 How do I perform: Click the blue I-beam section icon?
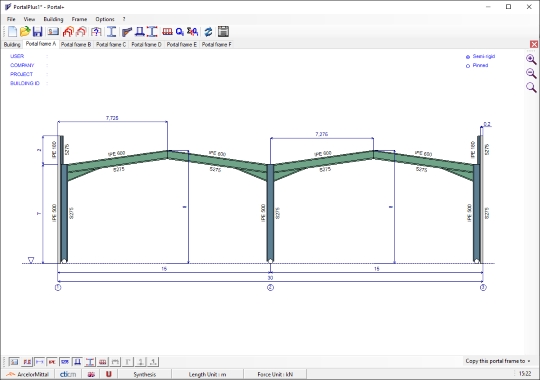111,32
